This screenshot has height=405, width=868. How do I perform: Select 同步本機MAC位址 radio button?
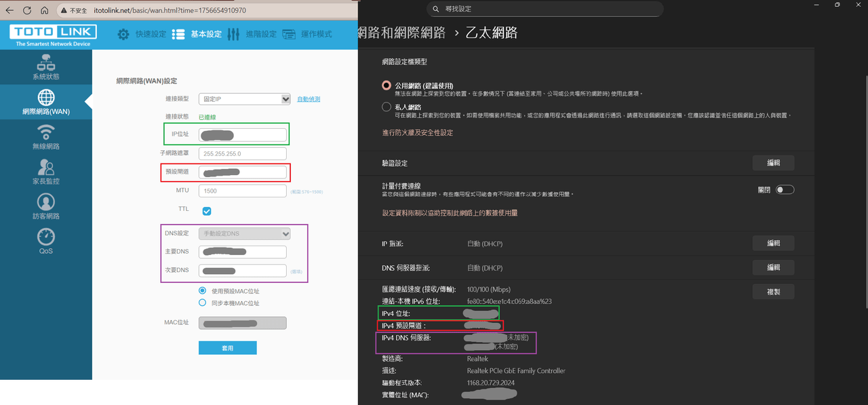pyautogui.click(x=202, y=303)
